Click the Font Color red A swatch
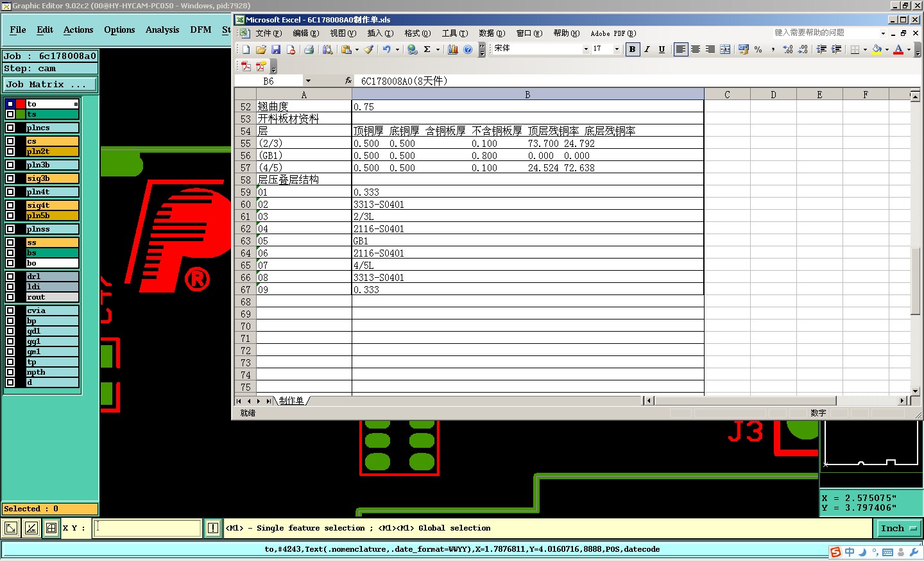924x562 pixels. tap(898, 49)
